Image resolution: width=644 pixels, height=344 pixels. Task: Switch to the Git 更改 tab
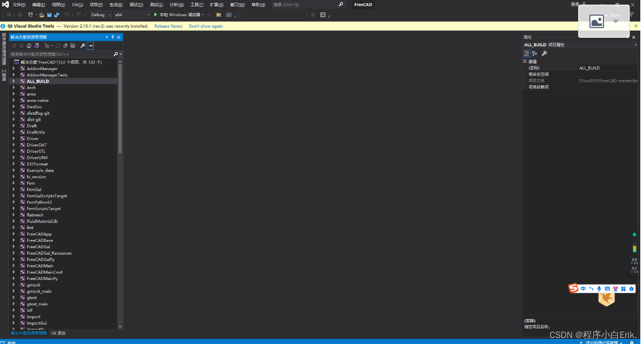point(58,333)
